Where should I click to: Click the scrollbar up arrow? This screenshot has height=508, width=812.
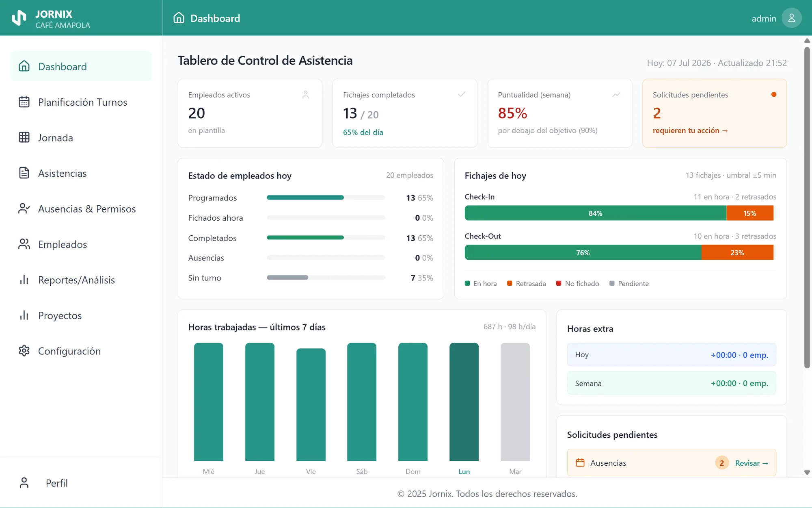[807, 41]
